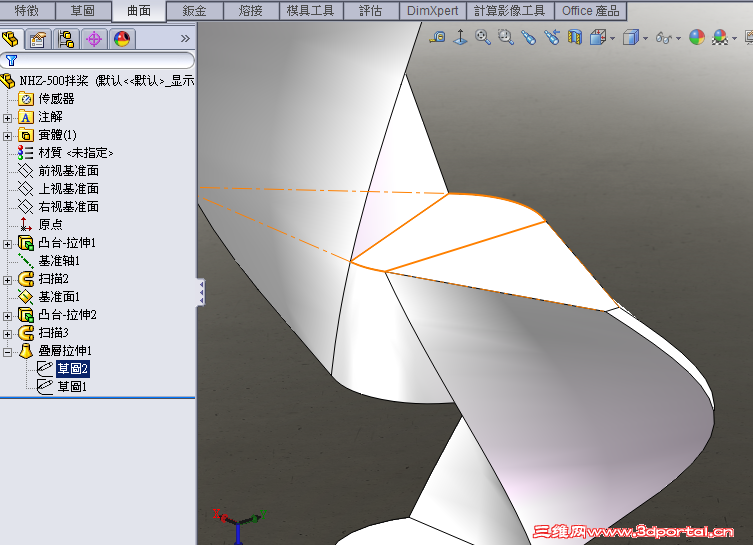Select Zoom to Fit magnifier
The height and width of the screenshot is (545, 753).
483,37
